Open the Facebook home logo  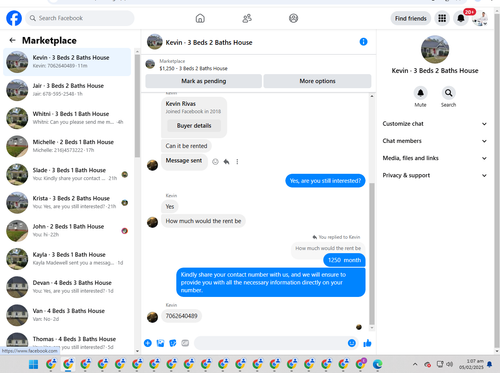tap(14, 18)
